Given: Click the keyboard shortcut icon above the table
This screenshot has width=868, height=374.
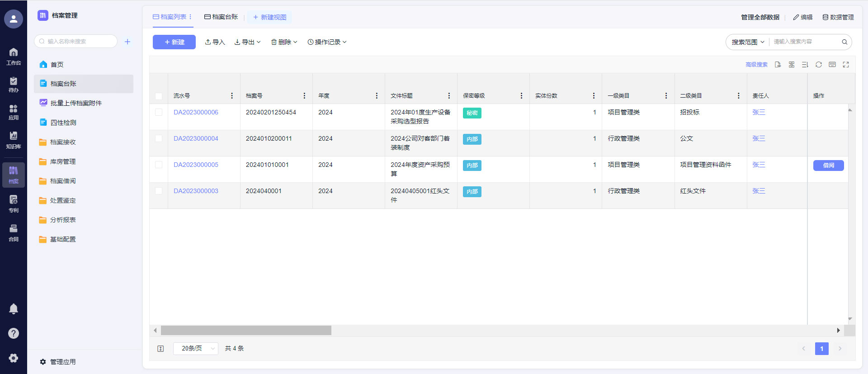Looking at the screenshot, I should [832, 65].
